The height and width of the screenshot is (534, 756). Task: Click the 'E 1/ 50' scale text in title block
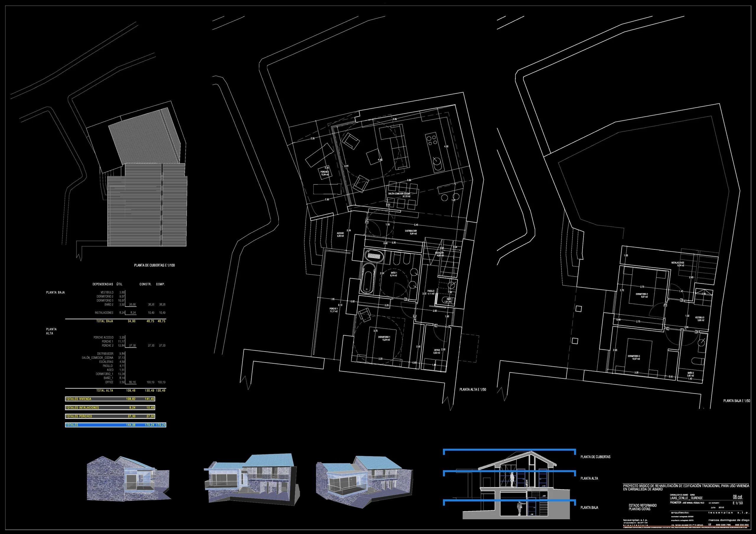point(738,503)
